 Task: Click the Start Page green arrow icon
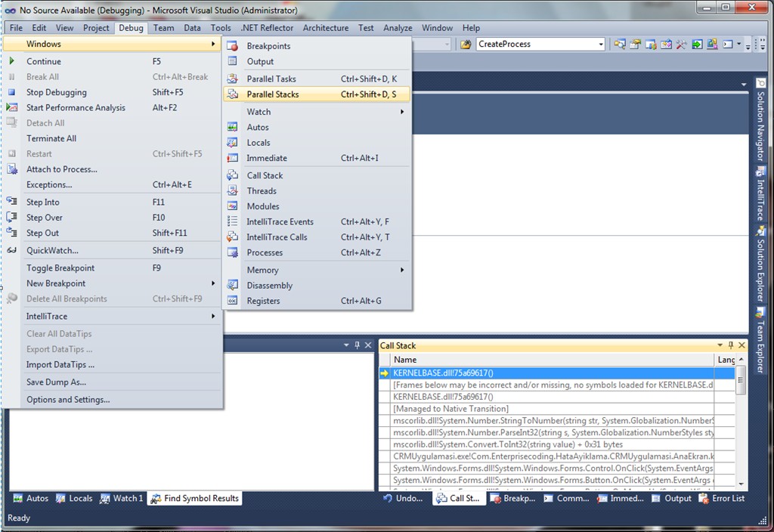696,45
